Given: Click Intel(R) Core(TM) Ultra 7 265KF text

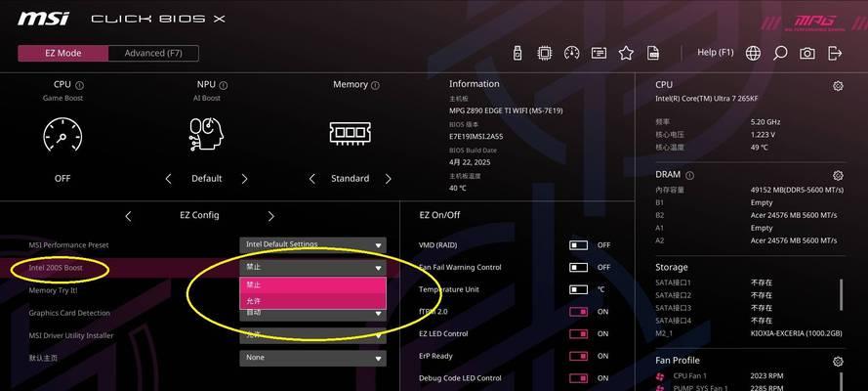Looking at the screenshot, I should (706, 99).
